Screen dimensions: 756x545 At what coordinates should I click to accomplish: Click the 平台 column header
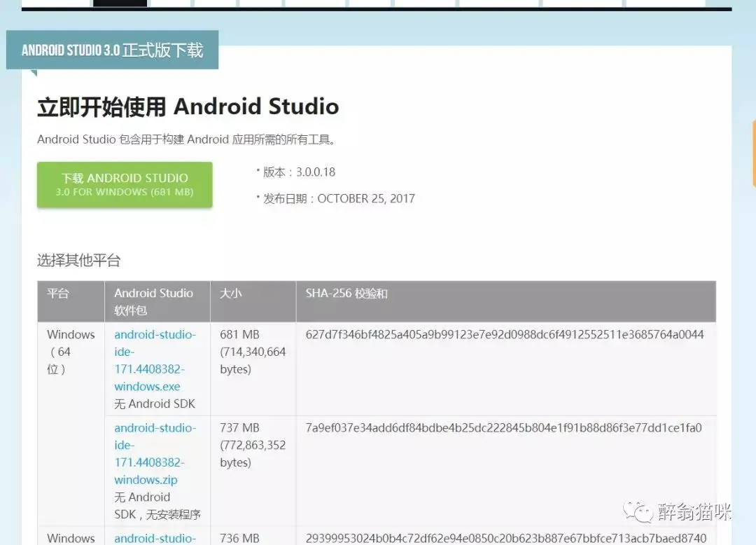coord(71,301)
